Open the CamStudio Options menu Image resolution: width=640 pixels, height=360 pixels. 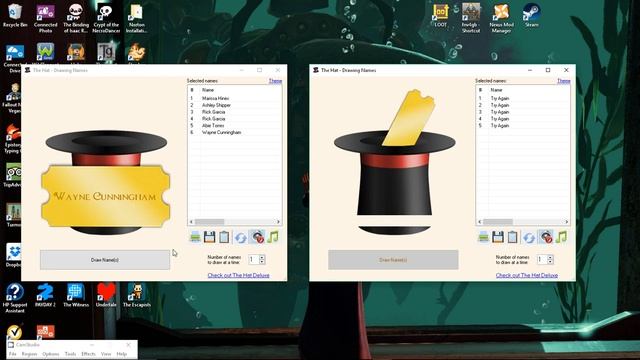51,354
